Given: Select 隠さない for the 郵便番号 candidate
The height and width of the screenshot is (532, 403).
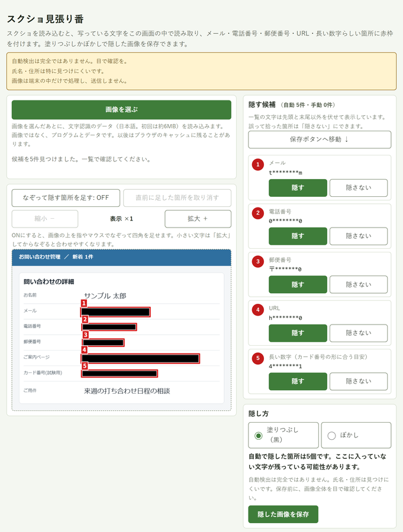Looking at the screenshot, I should pyautogui.click(x=359, y=285).
